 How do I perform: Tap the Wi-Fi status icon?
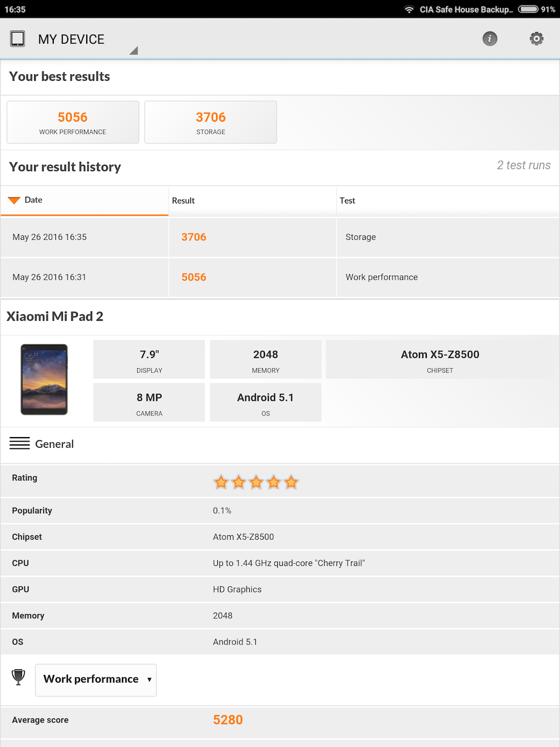tap(409, 9)
